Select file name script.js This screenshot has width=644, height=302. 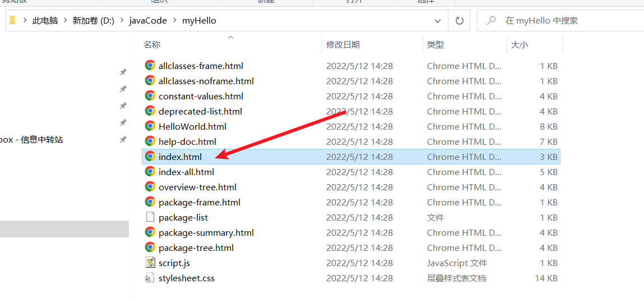click(x=174, y=263)
